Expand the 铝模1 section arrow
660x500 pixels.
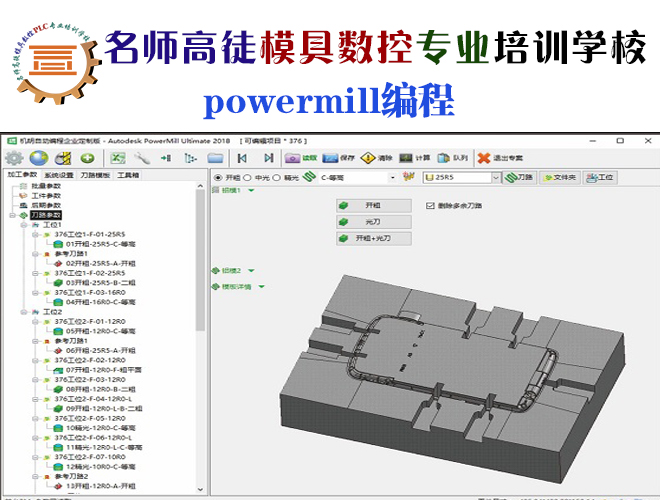click(x=251, y=191)
